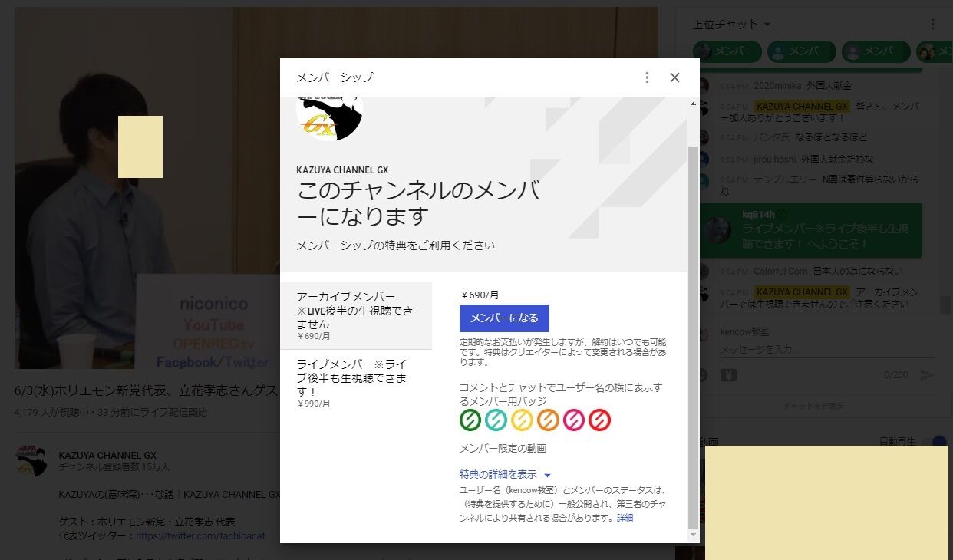The height and width of the screenshot is (560, 953).
Task: Click the メンバーになる join button
Action: (x=504, y=318)
